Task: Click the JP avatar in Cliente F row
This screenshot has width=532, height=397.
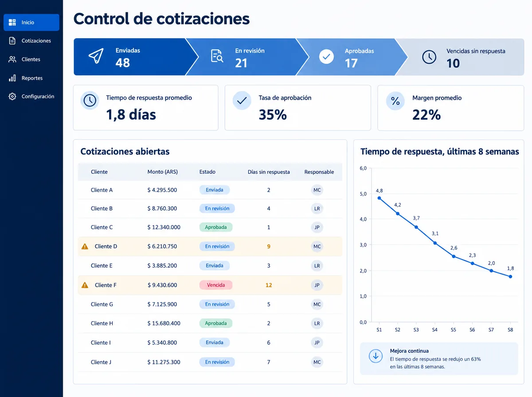Action: [x=317, y=285]
